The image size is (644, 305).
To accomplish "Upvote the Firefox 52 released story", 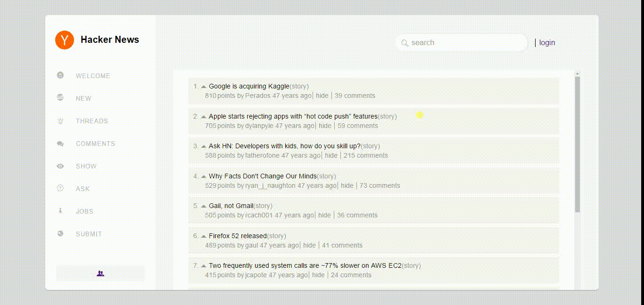I will (204, 236).
